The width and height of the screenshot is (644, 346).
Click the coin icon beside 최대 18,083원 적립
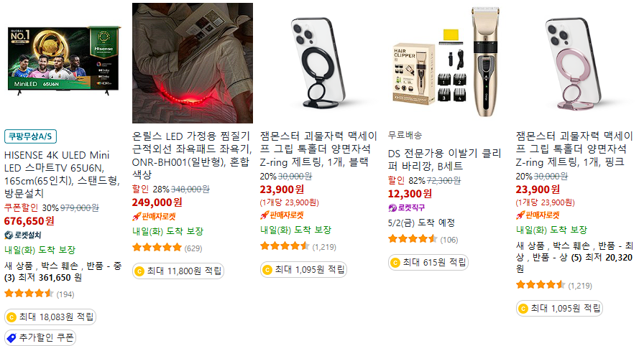11,317
